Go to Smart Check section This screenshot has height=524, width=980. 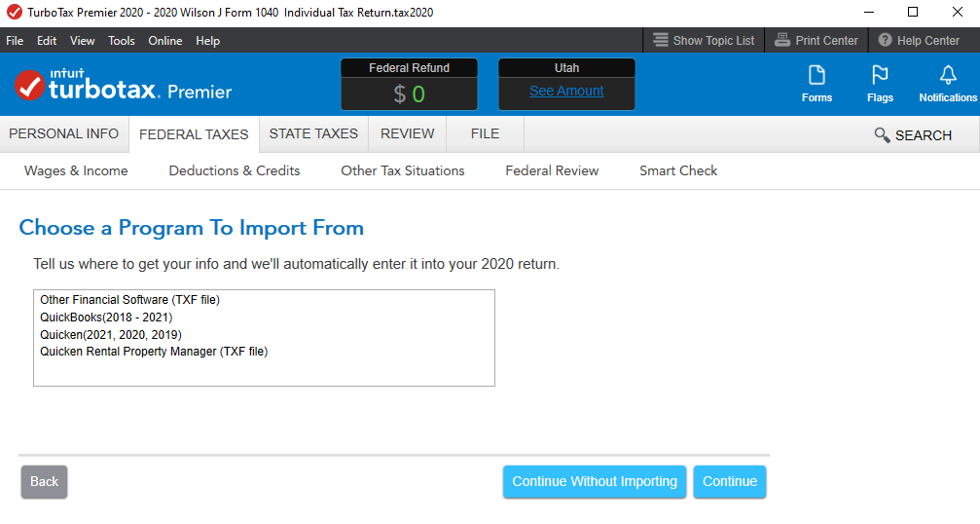coord(678,170)
